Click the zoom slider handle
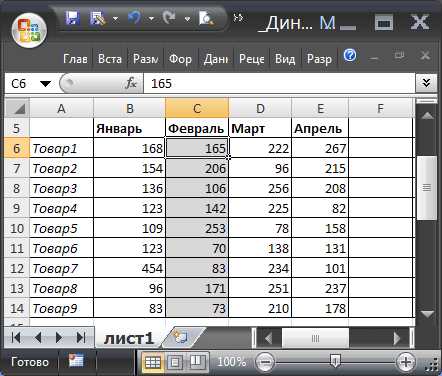This screenshot has width=442, height=376. [x=335, y=361]
